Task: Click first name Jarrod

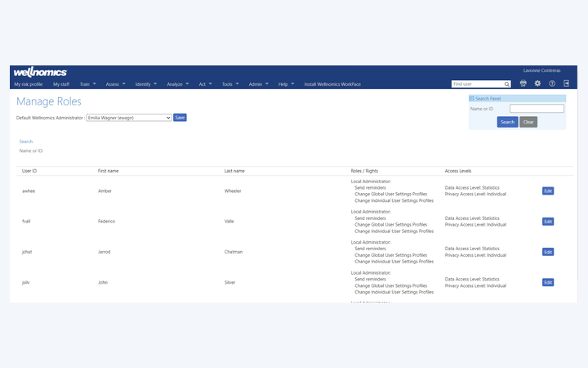Action: 105,252
